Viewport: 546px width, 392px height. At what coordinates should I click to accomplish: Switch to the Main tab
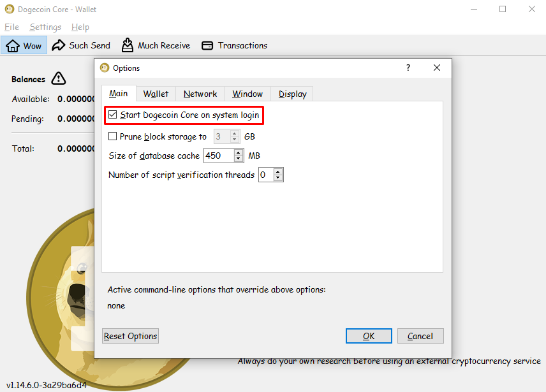coord(119,93)
